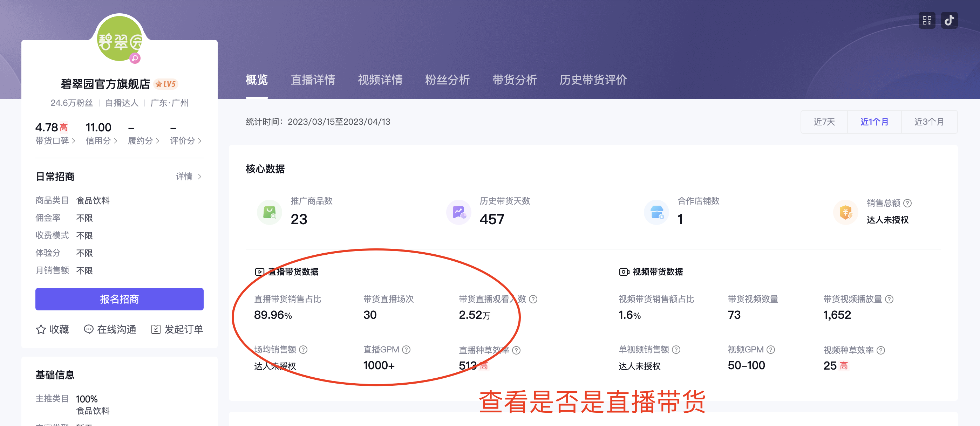Viewport: 980px width, 426px height.
Task: Select the 近1个月 time range
Action: [874, 122]
